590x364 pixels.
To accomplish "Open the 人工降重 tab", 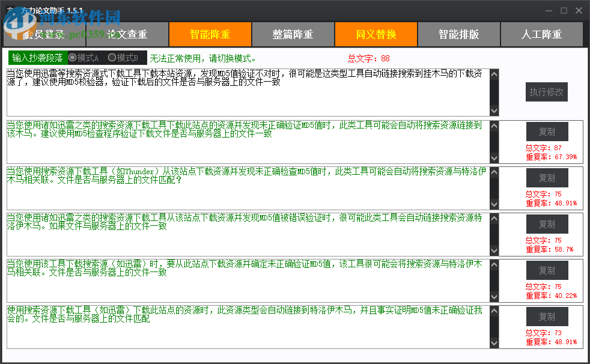I will (x=541, y=34).
